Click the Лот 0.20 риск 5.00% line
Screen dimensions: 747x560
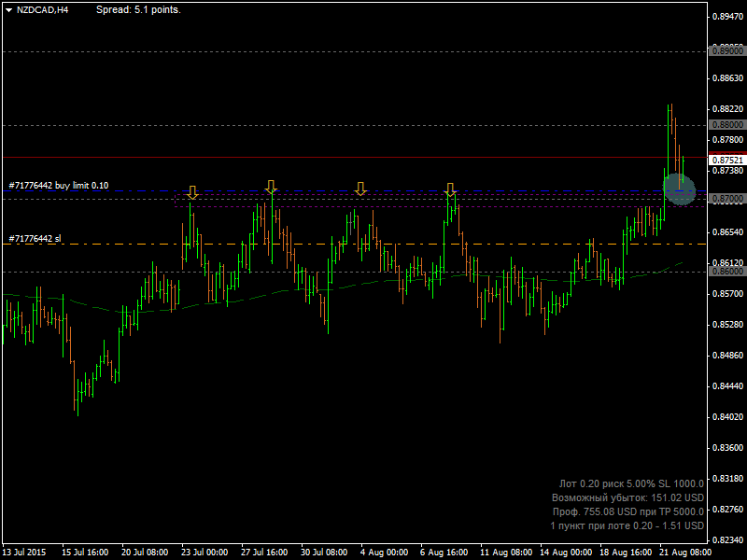(x=631, y=483)
